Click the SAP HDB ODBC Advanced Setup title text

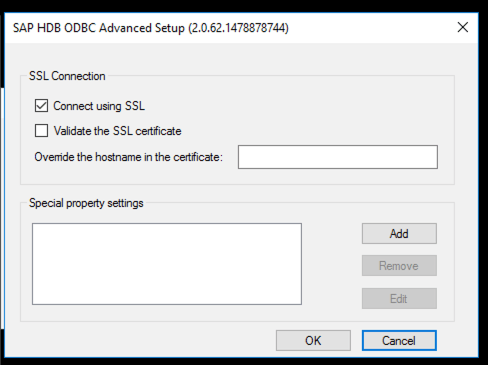coord(151,28)
